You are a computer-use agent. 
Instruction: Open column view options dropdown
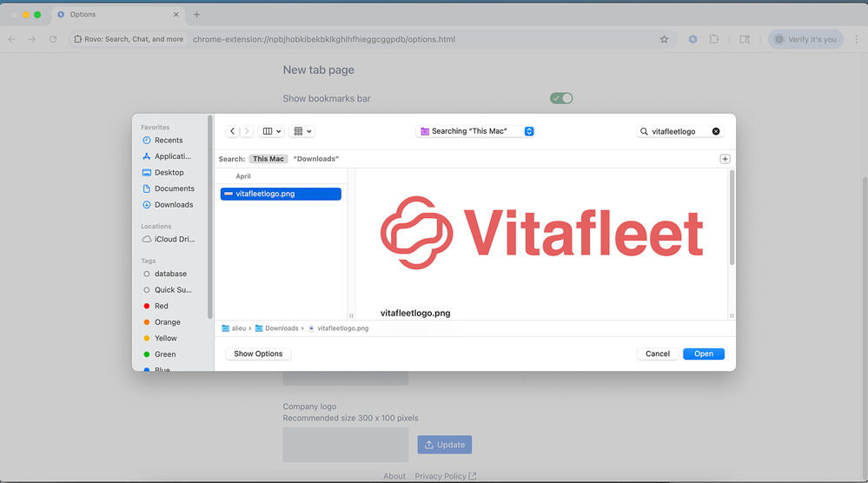[271, 131]
